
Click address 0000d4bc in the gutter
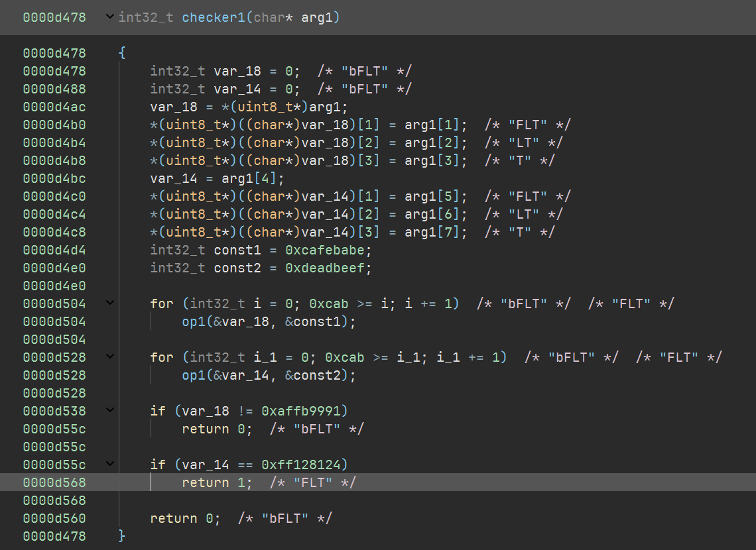click(54, 178)
